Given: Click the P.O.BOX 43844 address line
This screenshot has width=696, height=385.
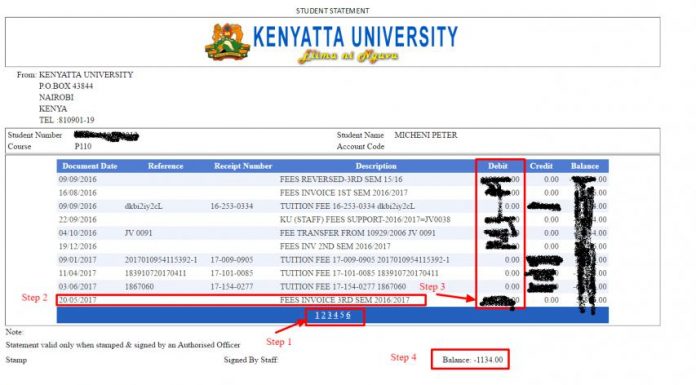Looking at the screenshot, I should click(x=66, y=86).
